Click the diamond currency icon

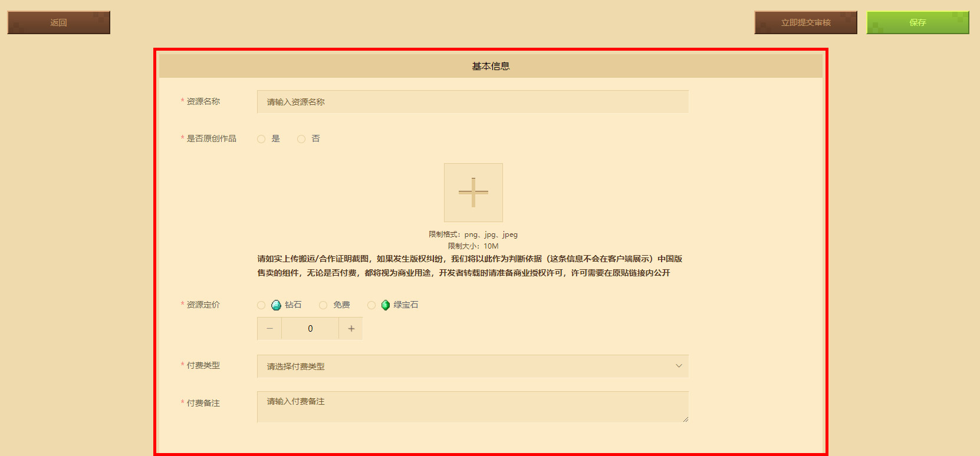[x=276, y=305]
